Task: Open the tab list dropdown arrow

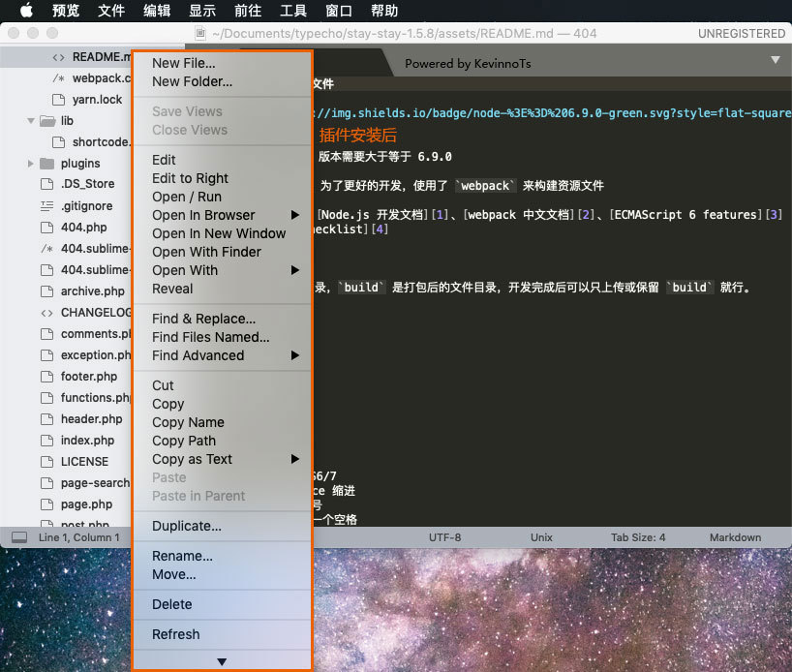Action: [x=776, y=60]
